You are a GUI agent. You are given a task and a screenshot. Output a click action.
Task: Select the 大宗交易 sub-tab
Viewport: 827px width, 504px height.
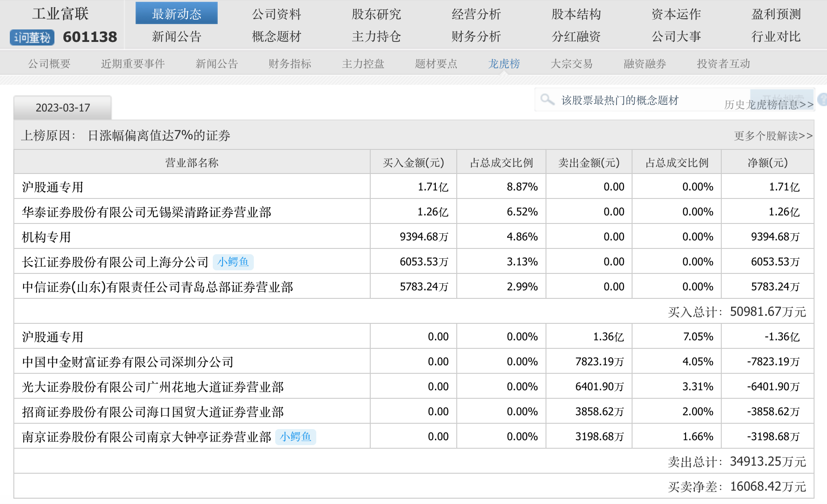(x=571, y=64)
